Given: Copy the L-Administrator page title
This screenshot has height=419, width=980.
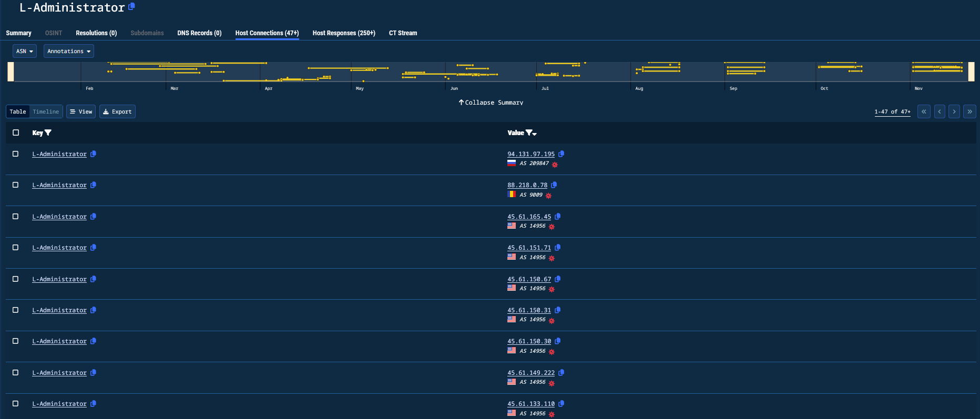Looking at the screenshot, I should (x=131, y=6).
